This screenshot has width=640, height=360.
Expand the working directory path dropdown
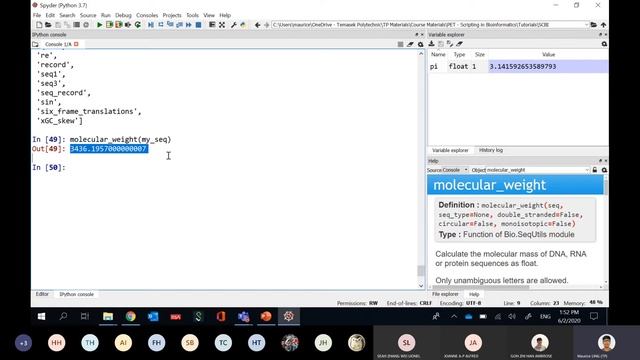pyautogui.click(x=587, y=25)
